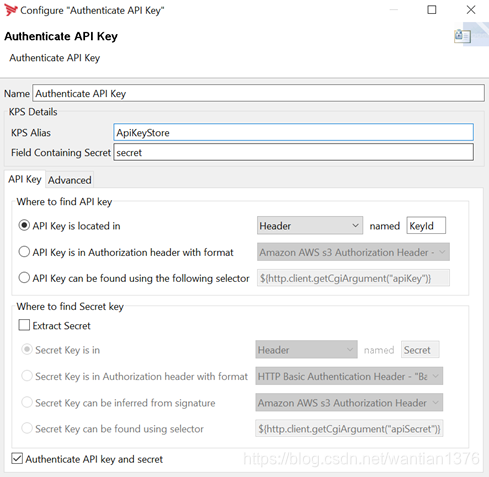Click the Secret name input field
The width and height of the screenshot is (489, 477).
click(420, 350)
